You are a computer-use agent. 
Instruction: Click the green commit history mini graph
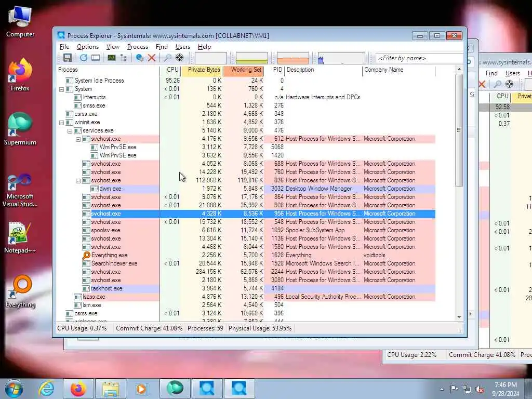click(x=252, y=58)
